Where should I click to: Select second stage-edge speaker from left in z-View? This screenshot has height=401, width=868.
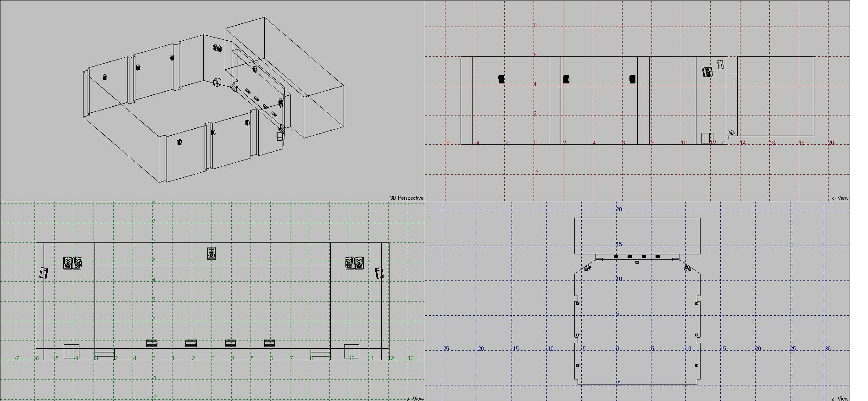pyautogui.click(x=630, y=257)
